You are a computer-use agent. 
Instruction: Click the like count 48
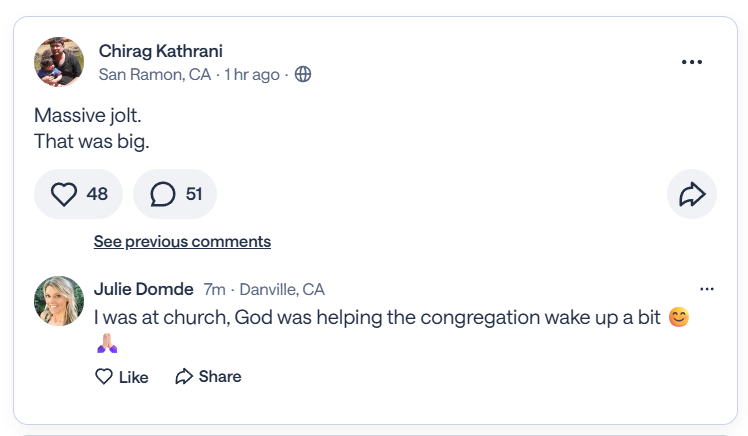(97, 194)
